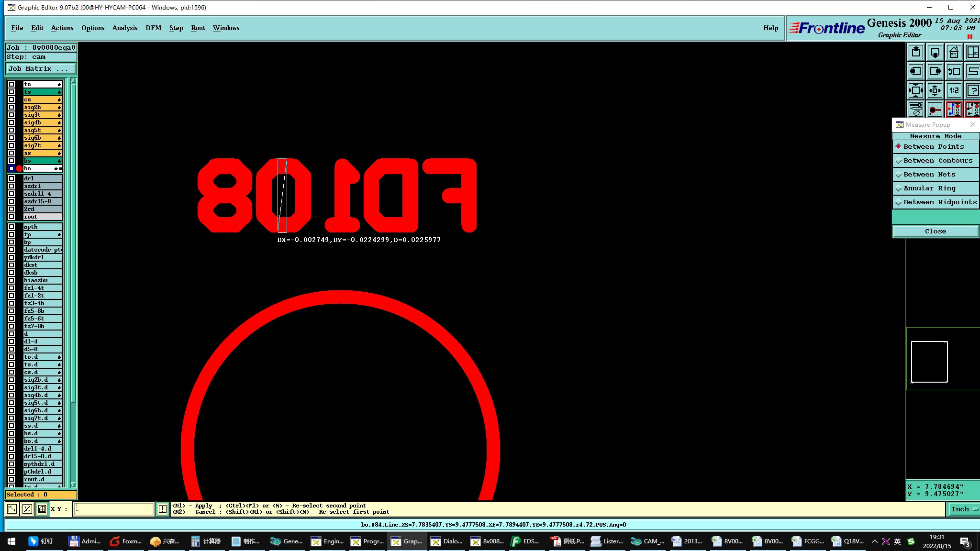This screenshot has width=980, height=551.
Task: Click the question mark help icon
Action: [x=973, y=90]
